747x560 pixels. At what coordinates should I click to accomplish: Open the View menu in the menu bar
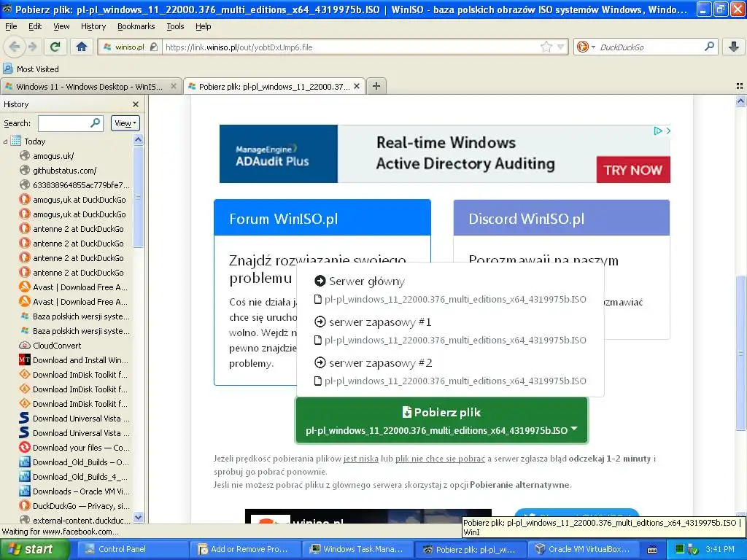coord(61,26)
